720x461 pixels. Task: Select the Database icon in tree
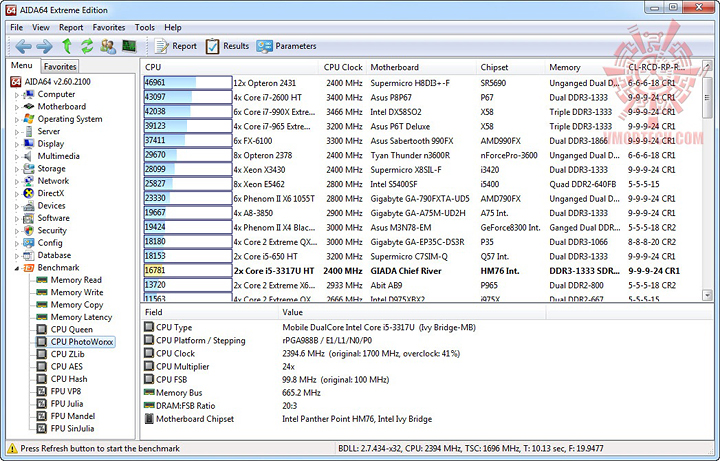tap(28, 255)
